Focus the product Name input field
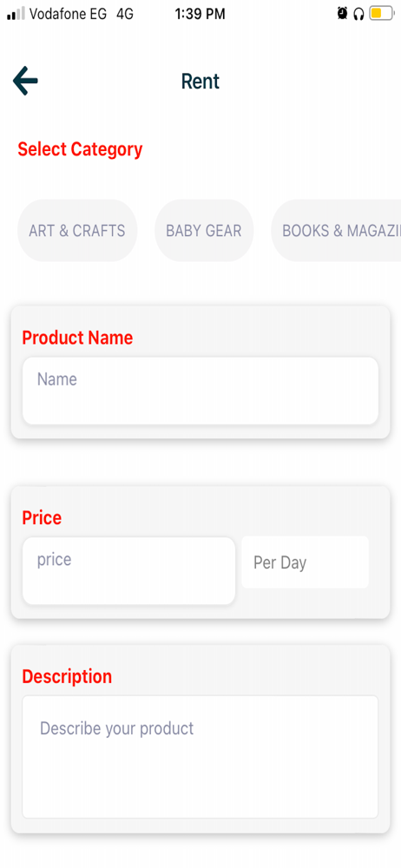The height and width of the screenshot is (868, 401). click(200, 391)
